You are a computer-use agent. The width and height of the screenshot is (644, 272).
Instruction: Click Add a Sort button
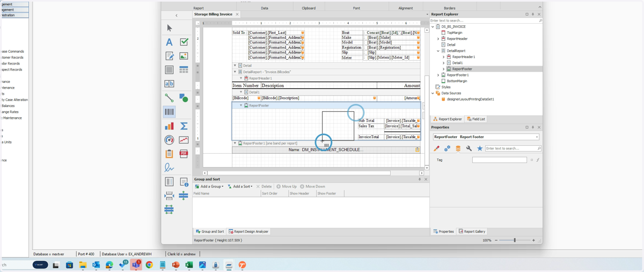click(240, 187)
